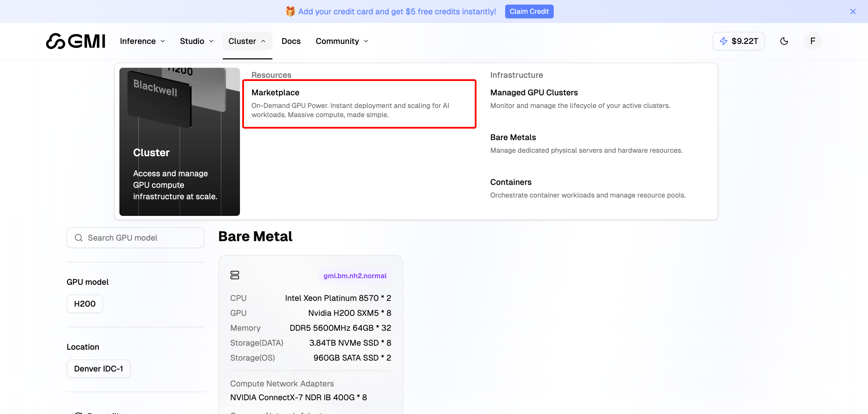
Task: Click the gift icon in the top banner
Action: [290, 11]
